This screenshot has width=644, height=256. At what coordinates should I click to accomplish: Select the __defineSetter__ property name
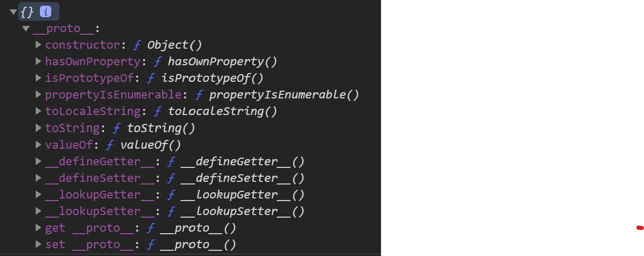(x=99, y=178)
